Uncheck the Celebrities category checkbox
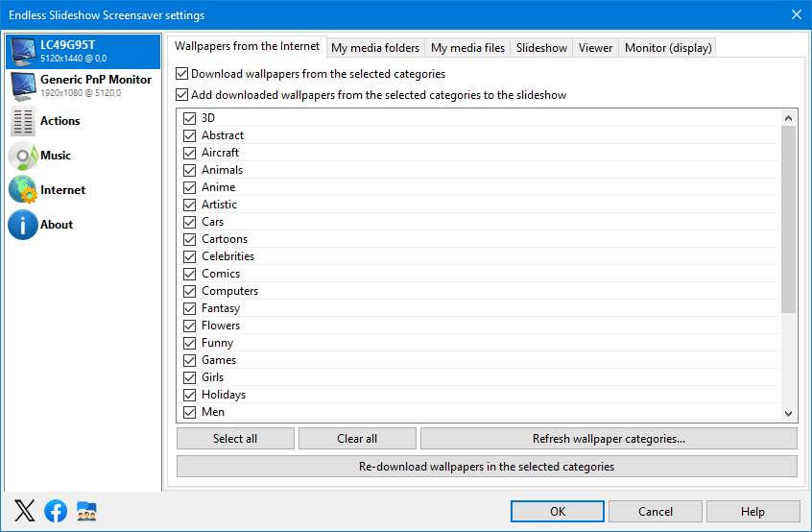812x532 pixels. (x=189, y=256)
